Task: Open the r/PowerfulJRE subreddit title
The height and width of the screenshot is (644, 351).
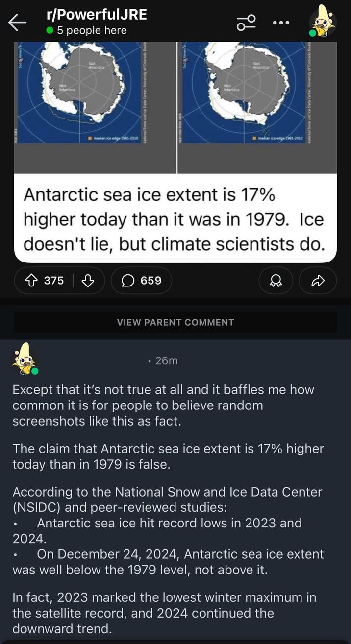Action: click(97, 14)
